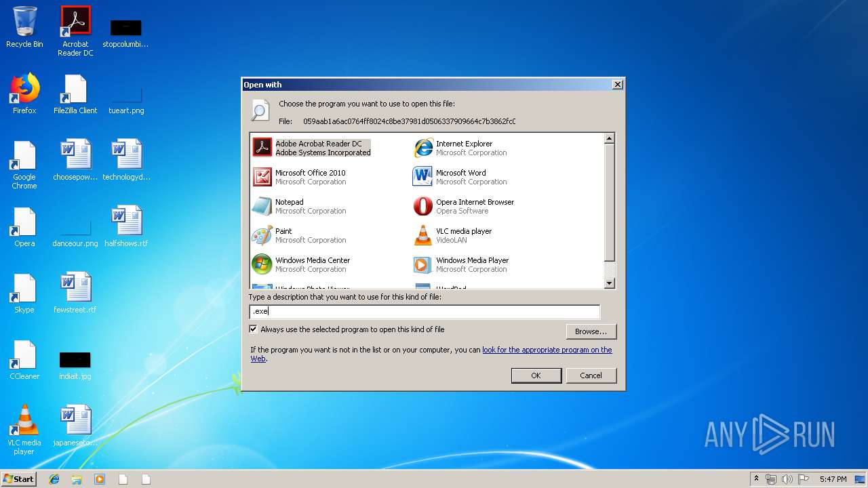Click the Recycle Bin desktop icon

(x=24, y=28)
